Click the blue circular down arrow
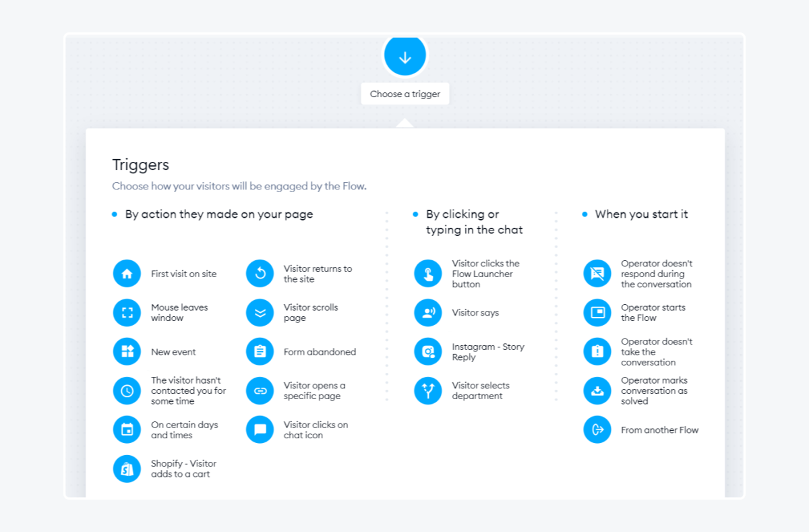The image size is (809, 532). (404, 56)
